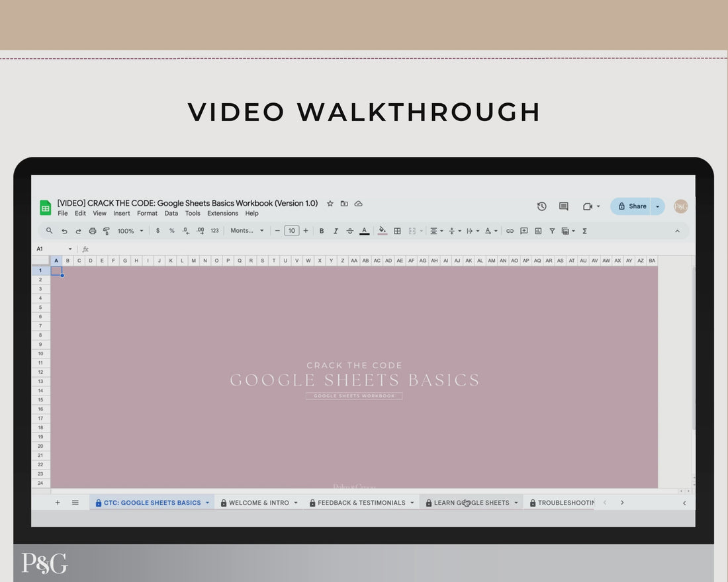Click the Google Sheets home logo
This screenshot has height=582, width=728.
click(x=46, y=208)
